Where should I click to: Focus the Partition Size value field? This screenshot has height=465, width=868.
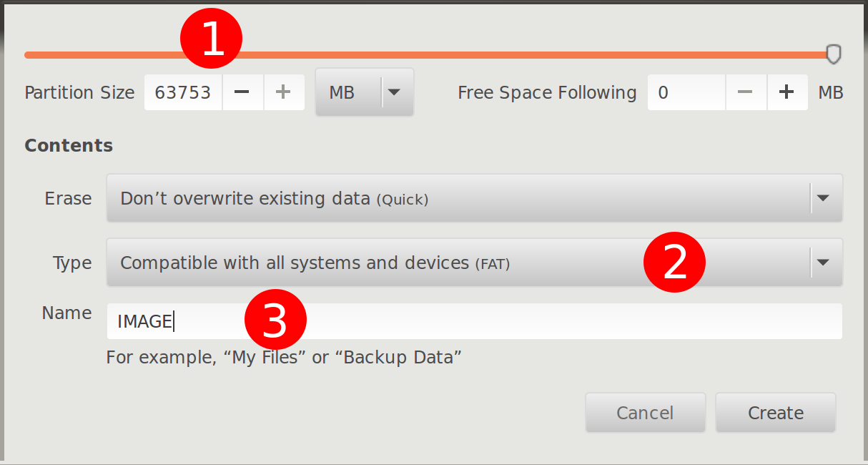pyautogui.click(x=183, y=92)
